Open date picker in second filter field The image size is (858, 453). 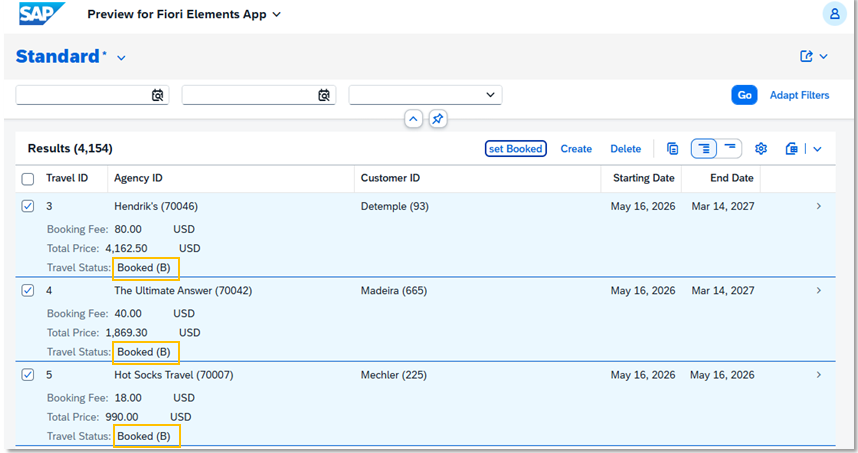pos(324,95)
